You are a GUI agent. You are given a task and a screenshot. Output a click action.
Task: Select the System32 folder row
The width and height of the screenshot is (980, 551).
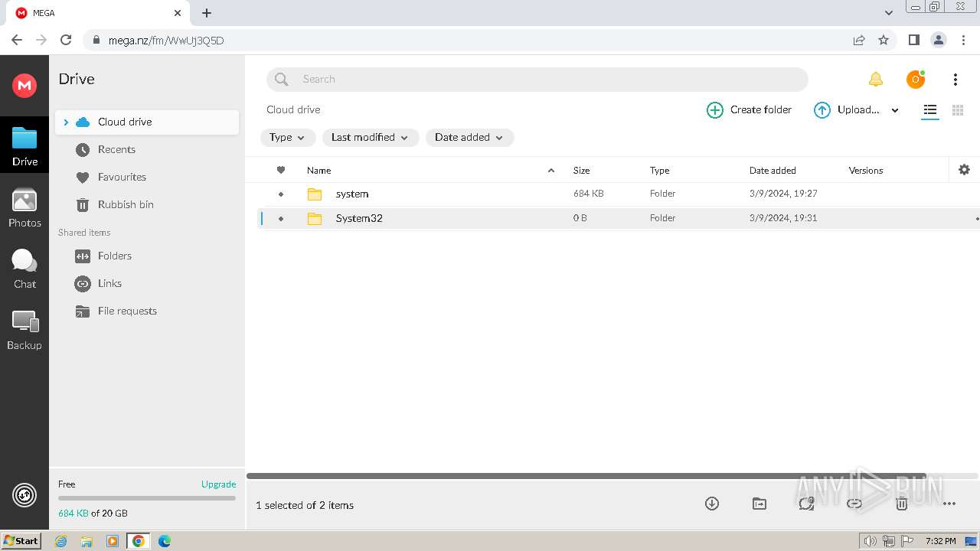[x=619, y=219]
